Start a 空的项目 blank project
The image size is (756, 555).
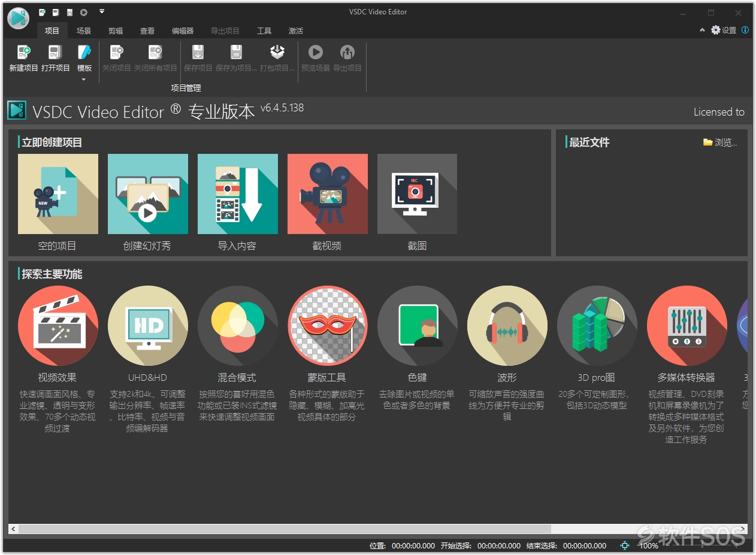(58, 194)
